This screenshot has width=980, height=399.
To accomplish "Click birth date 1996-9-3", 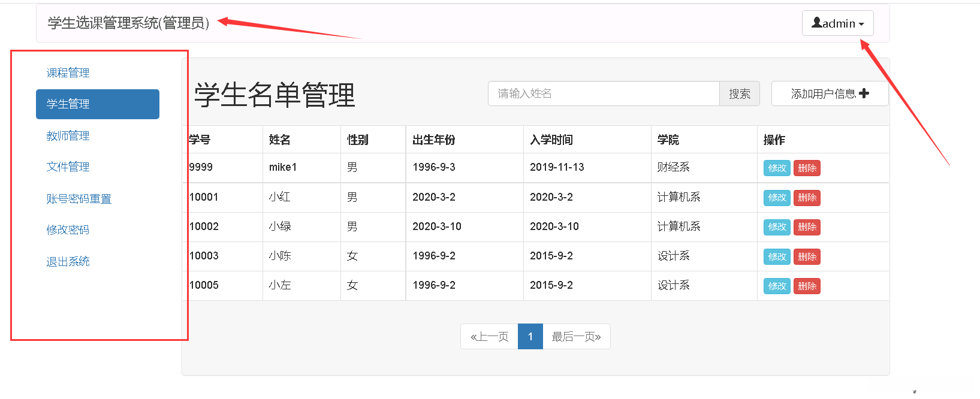I will (434, 167).
